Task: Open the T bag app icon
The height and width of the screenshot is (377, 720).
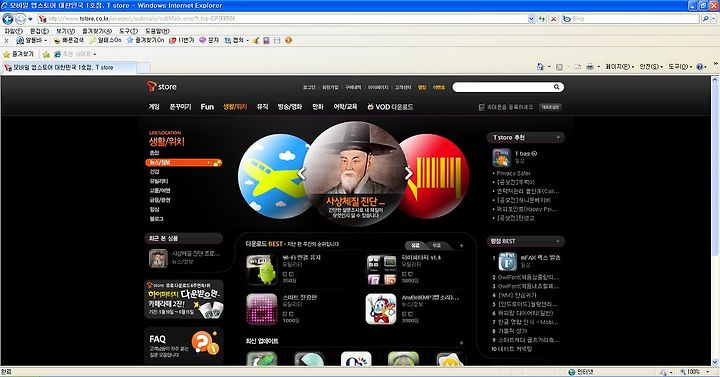Action: 501,158
